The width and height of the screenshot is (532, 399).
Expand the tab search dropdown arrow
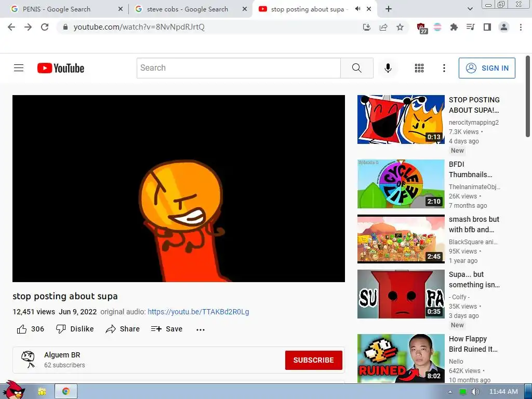pyautogui.click(x=470, y=9)
